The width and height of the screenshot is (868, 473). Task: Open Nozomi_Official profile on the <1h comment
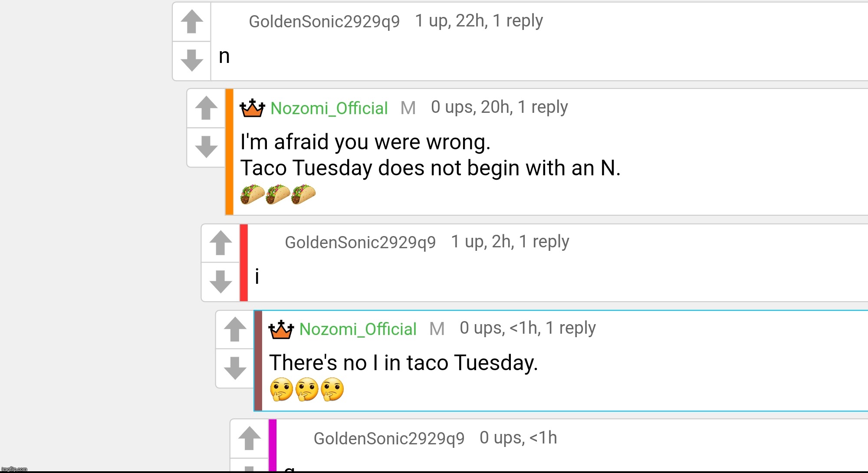(358, 329)
